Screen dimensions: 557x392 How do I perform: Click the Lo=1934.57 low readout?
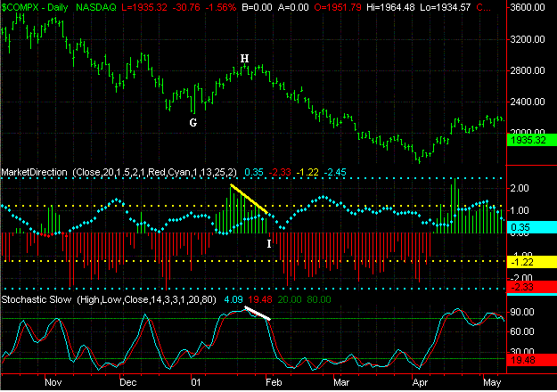click(x=446, y=7)
